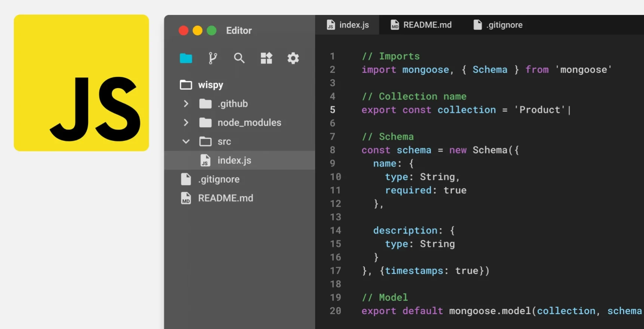644x329 pixels.
Task: Click the 'from' keyword on line 2
Action: 537,70
